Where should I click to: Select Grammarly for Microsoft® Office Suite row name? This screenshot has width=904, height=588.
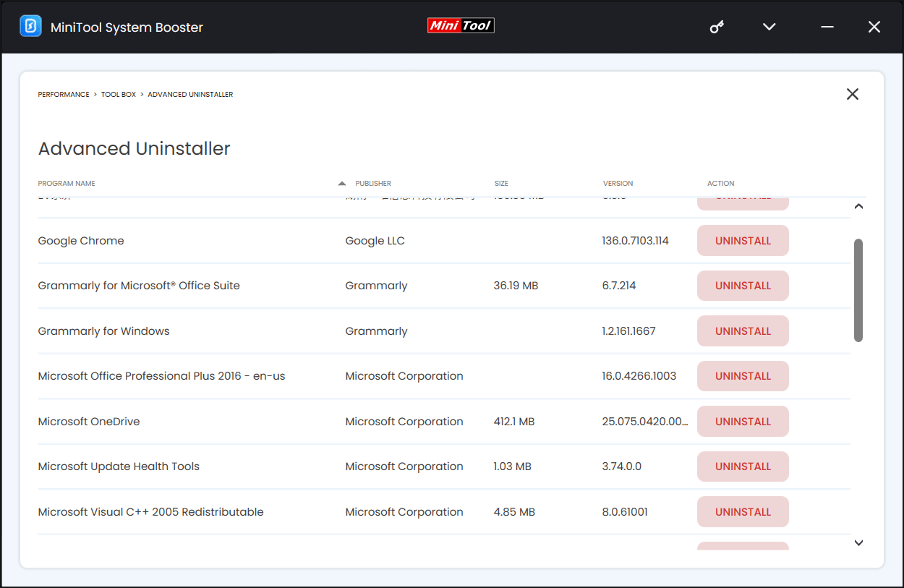click(139, 286)
